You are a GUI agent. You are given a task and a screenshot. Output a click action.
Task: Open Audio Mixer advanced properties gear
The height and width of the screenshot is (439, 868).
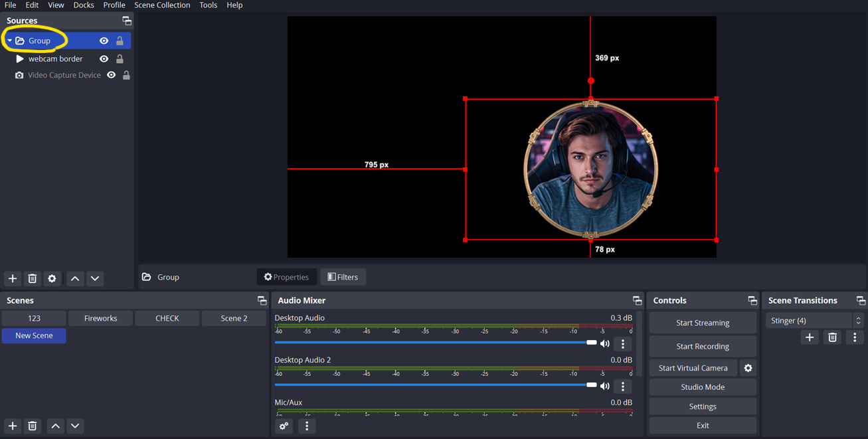[x=284, y=426]
